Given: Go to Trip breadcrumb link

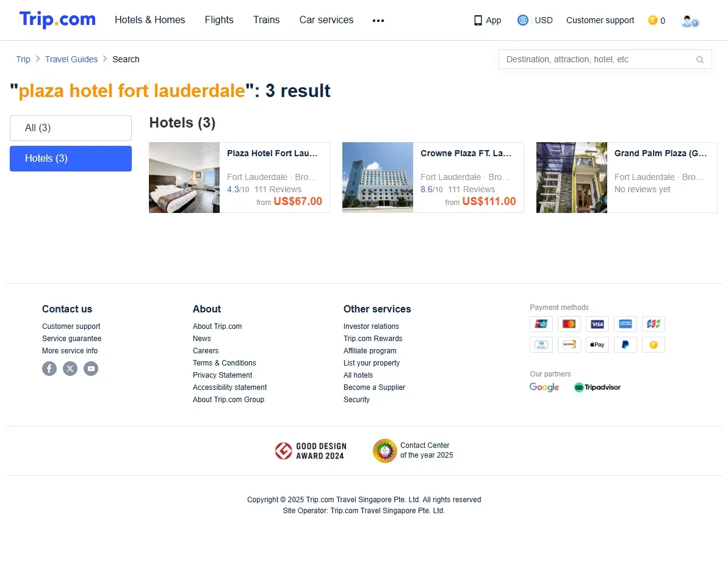Looking at the screenshot, I should (x=23, y=59).
